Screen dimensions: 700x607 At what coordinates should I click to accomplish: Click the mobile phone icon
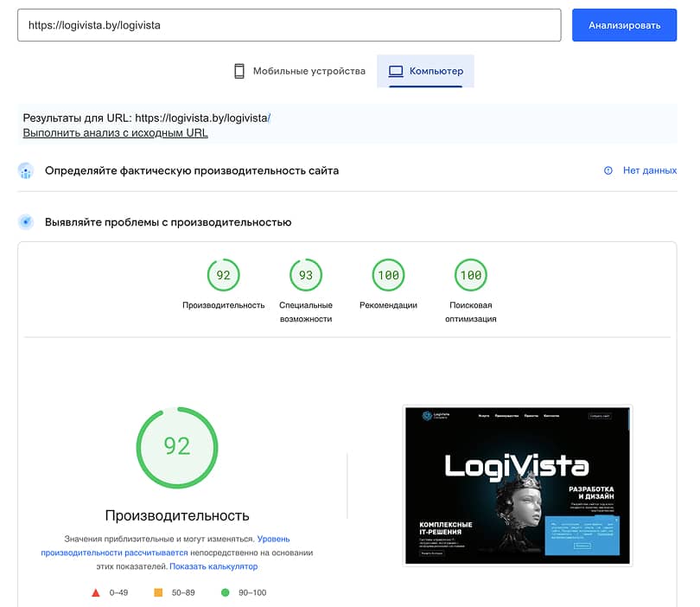239,71
